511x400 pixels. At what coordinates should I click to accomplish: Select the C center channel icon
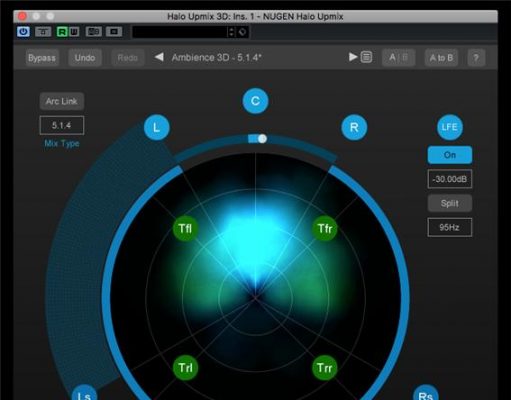pos(255,101)
